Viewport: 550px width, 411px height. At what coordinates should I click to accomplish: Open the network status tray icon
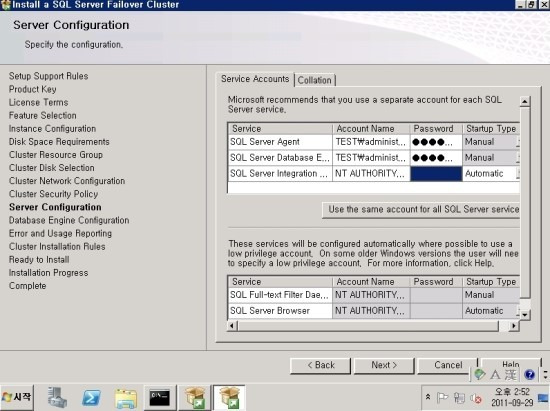click(459, 398)
